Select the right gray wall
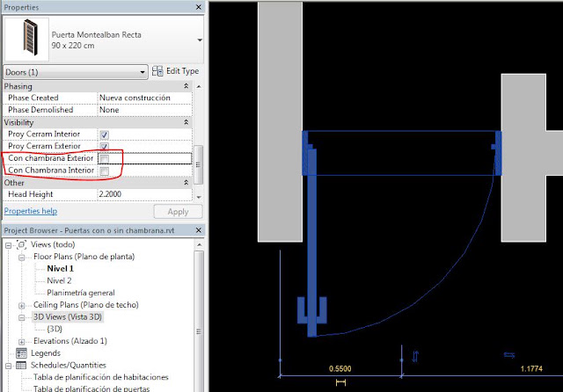The image size is (563, 392). tap(523, 158)
